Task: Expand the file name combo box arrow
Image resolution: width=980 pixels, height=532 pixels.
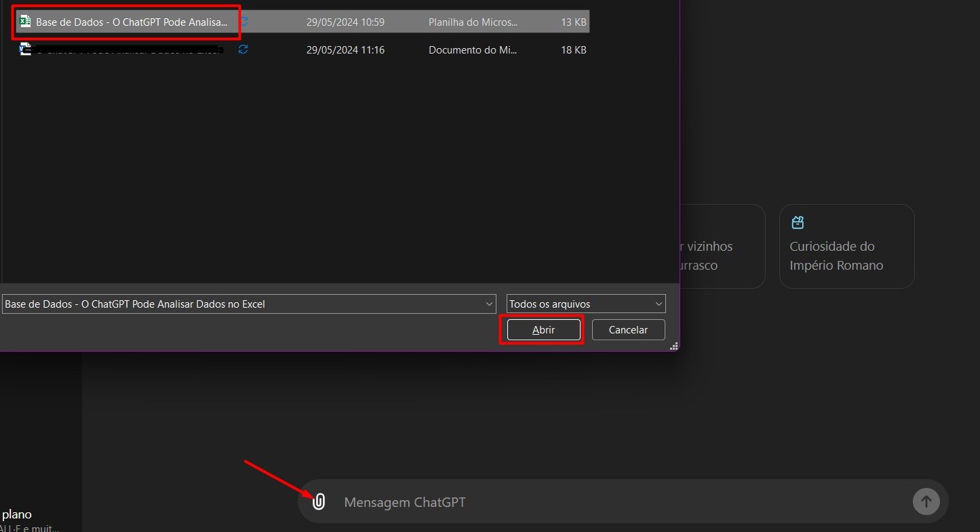Action: 490,304
